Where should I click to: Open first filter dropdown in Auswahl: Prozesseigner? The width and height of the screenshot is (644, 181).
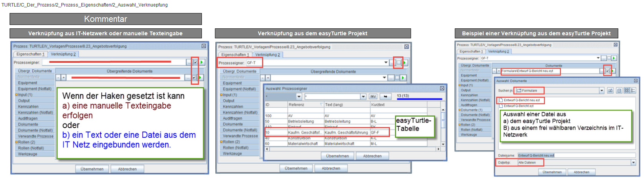click(x=299, y=97)
